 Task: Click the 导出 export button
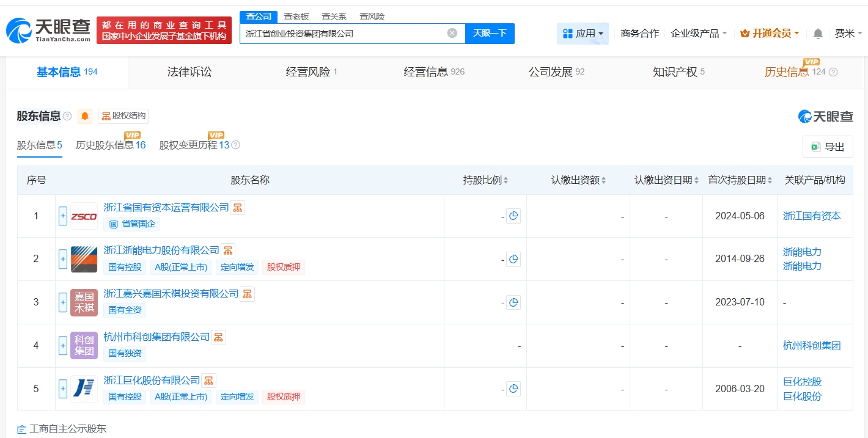[x=828, y=147]
